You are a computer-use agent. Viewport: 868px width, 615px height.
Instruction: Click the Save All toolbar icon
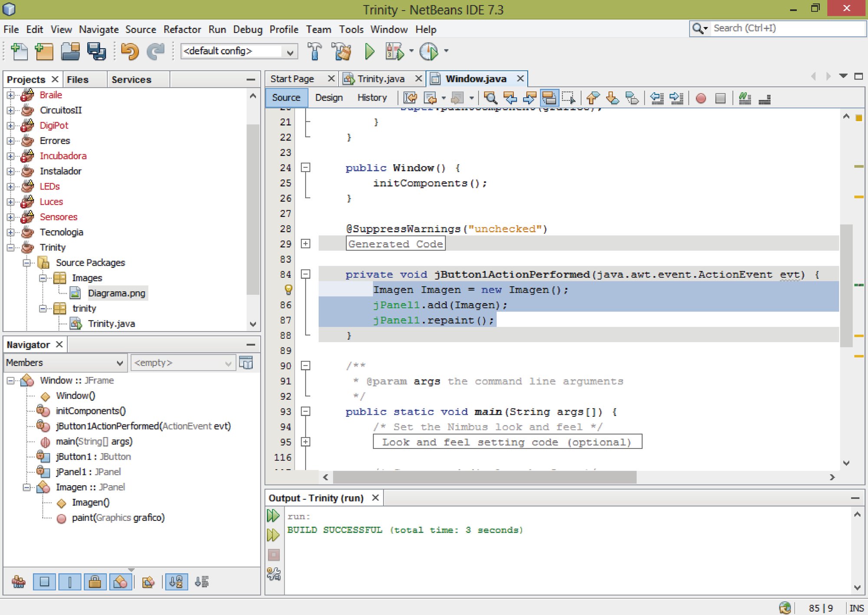(x=96, y=52)
